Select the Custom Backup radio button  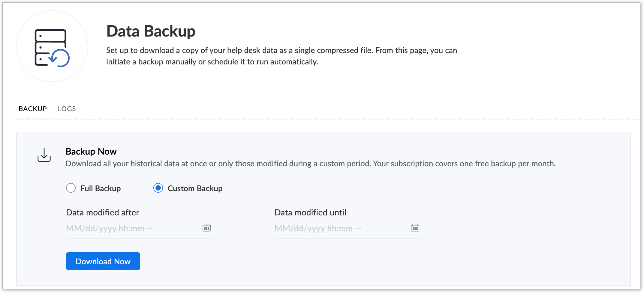tap(158, 188)
